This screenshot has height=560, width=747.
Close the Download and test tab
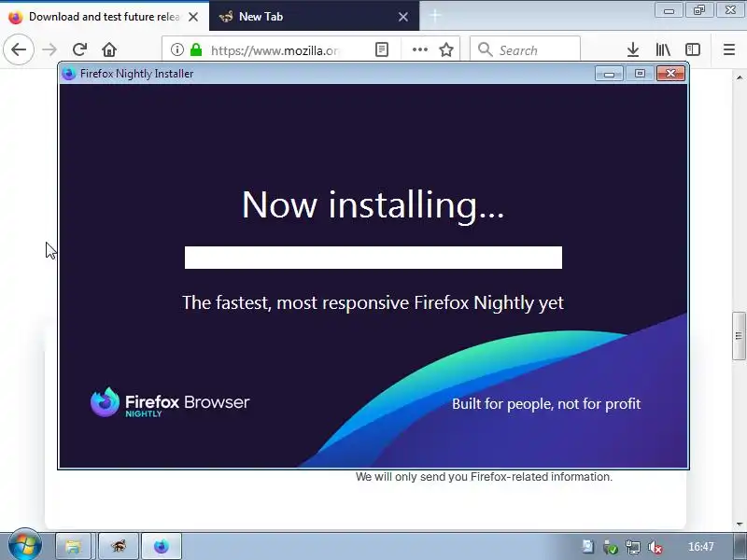tap(193, 17)
